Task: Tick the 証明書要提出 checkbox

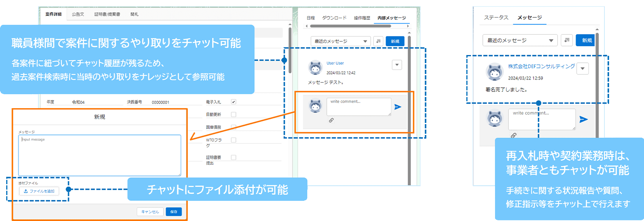Action: 234,157
